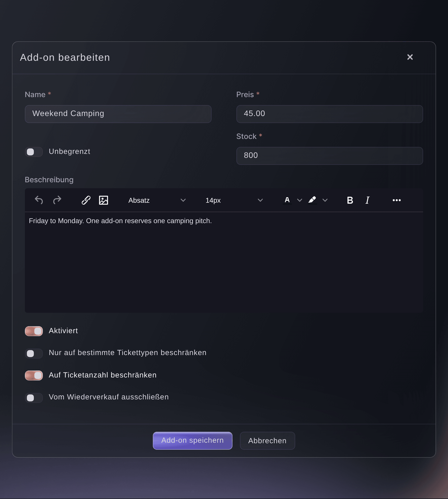The image size is (448, 499).
Task: Click the Preis input field
Action: 330,114
